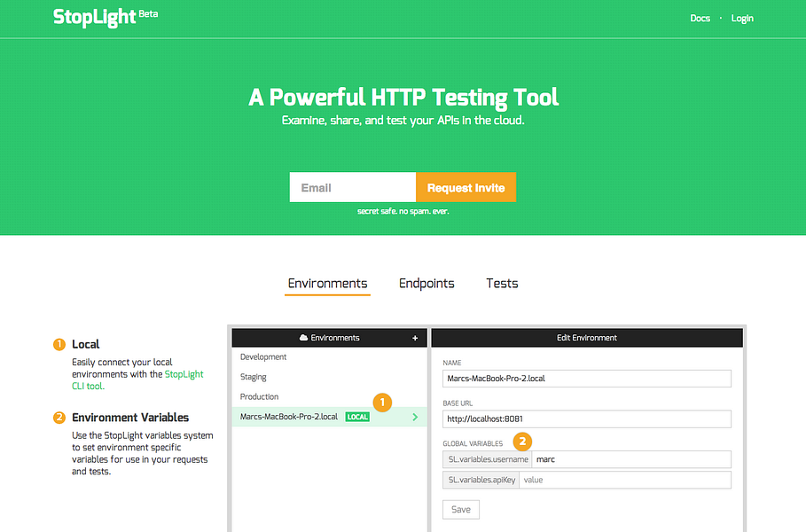Click the A Powerful HTTP Testing Tool headline
The image size is (806, 532).
403,98
